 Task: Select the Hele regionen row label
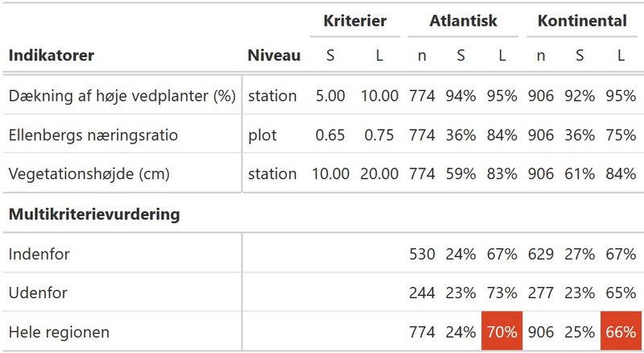(x=59, y=332)
